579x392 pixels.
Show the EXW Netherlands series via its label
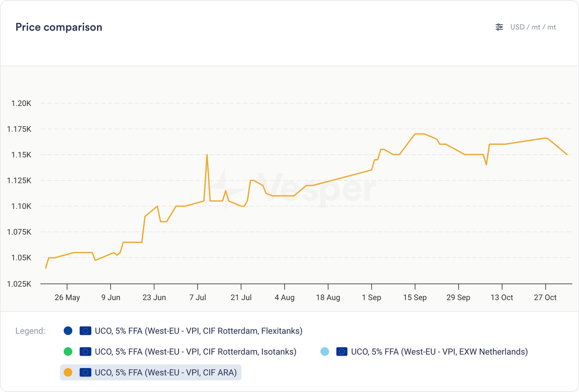pos(439,351)
